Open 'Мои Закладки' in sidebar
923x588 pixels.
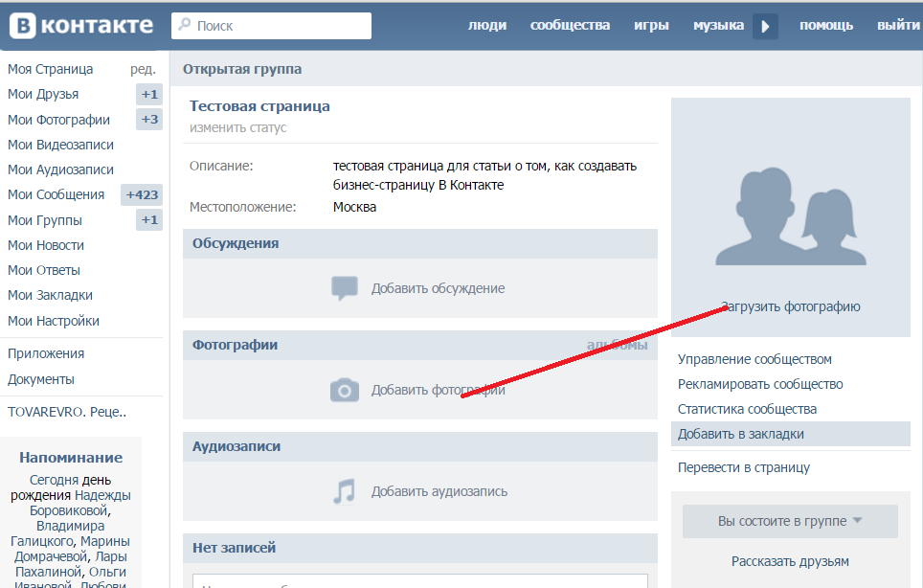[x=50, y=296]
